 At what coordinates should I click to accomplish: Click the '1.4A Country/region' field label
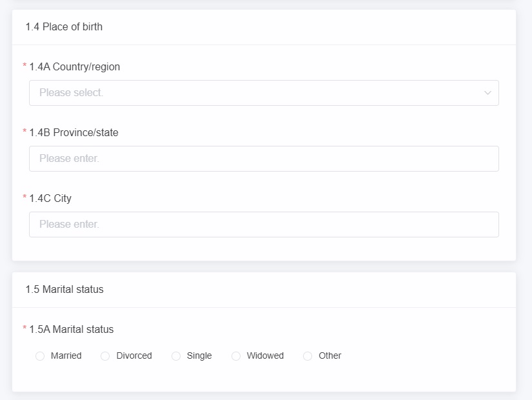(75, 66)
